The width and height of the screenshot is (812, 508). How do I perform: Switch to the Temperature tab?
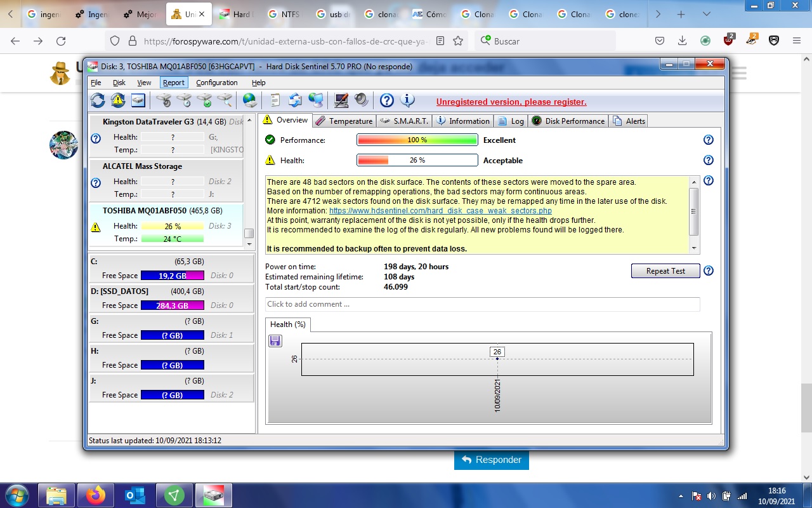344,121
